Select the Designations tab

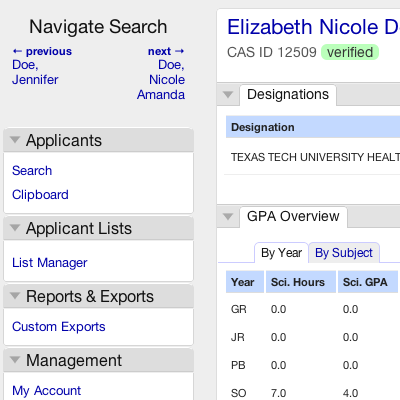[x=288, y=95]
